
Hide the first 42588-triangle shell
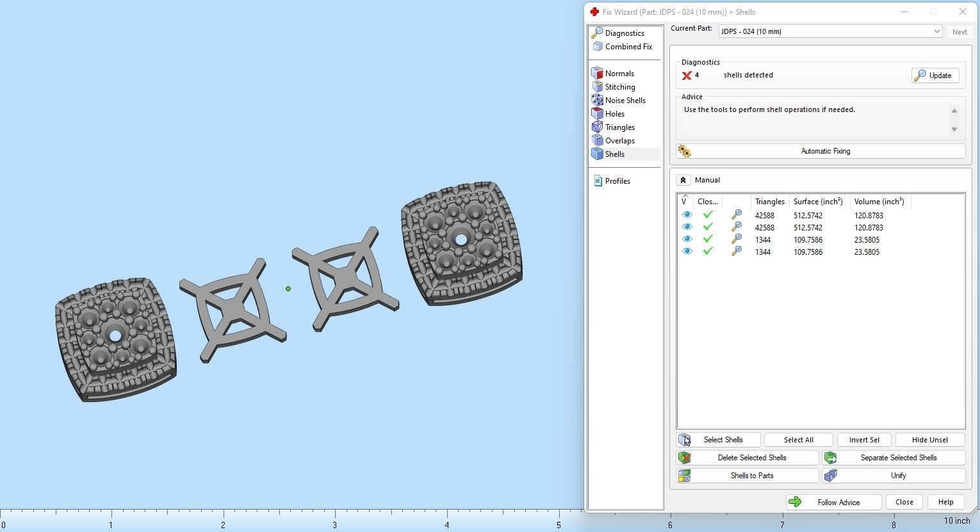click(687, 215)
